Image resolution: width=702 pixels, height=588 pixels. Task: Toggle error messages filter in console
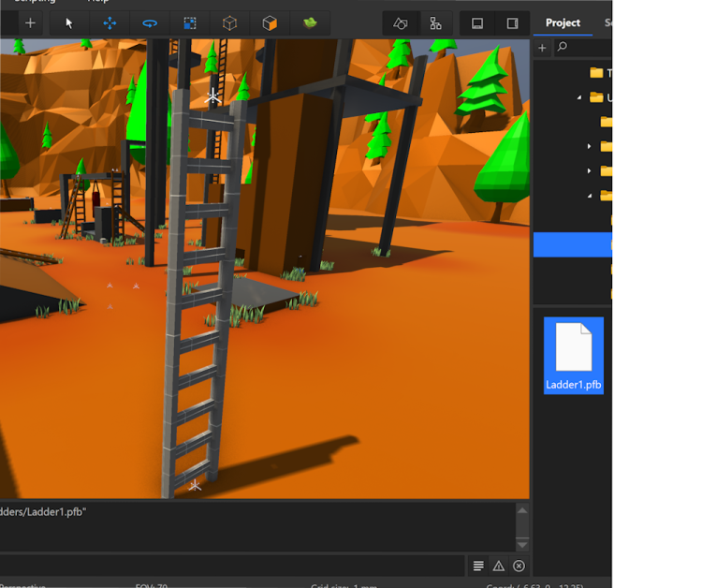[519, 566]
